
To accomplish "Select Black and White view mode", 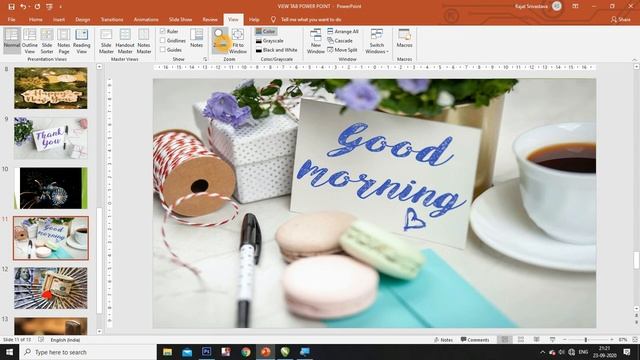I will coord(276,50).
